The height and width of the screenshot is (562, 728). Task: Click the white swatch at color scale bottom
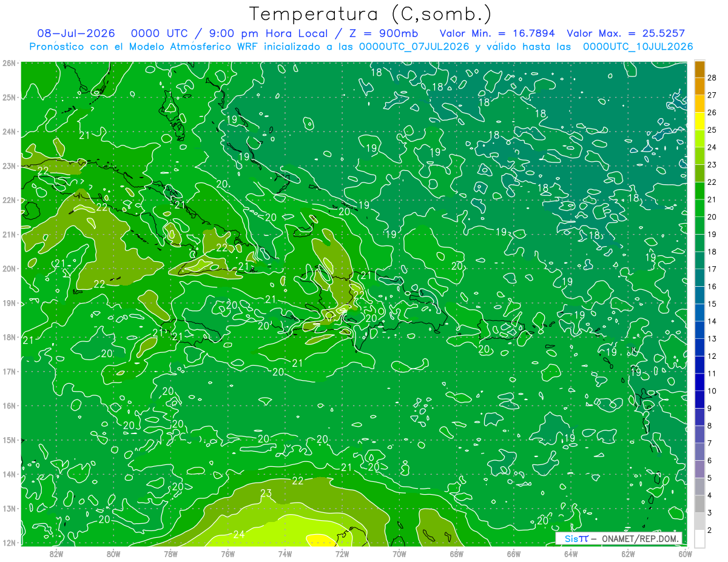[x=699, y=538]
